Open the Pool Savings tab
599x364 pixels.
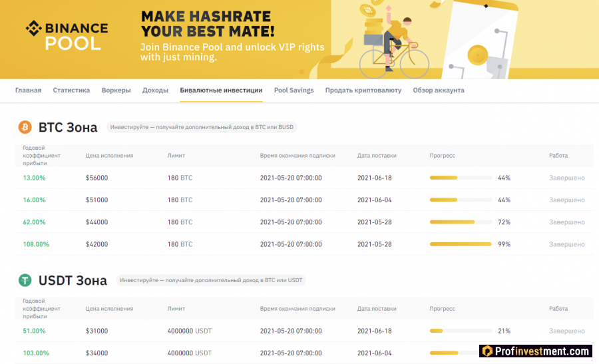(294, 90)
